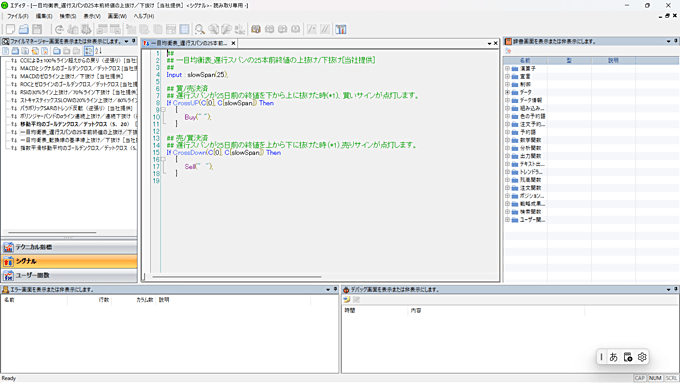
Task: Select the 数学関数 folder in dictionary tree
Action: [x=530, y=140]
